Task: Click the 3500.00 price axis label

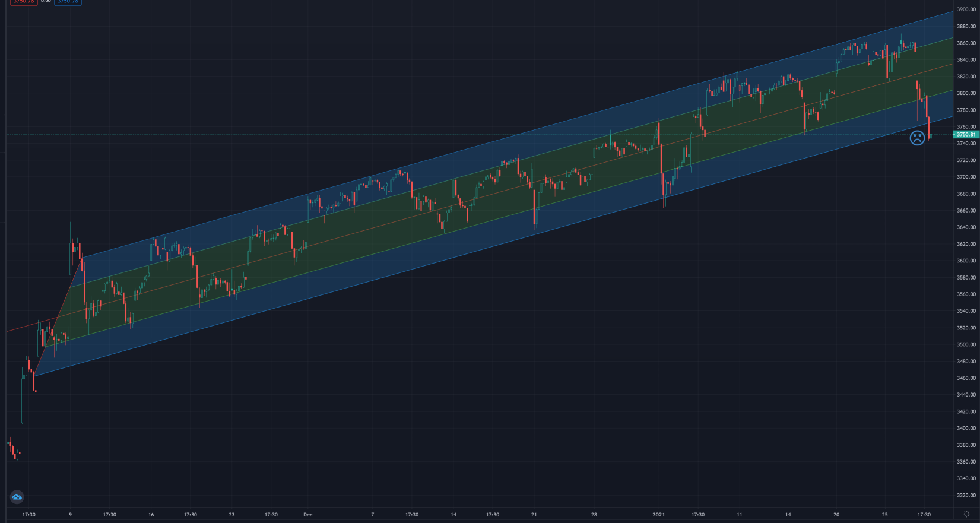Action: [966, 344]
